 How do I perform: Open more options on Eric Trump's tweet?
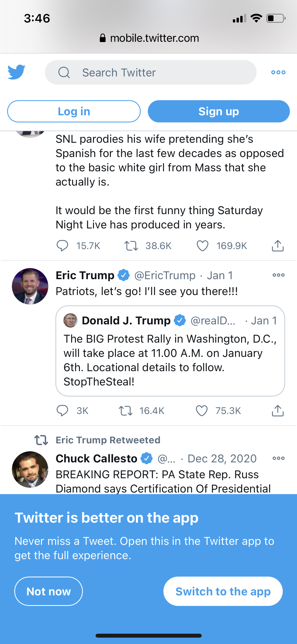coord(278,275)
